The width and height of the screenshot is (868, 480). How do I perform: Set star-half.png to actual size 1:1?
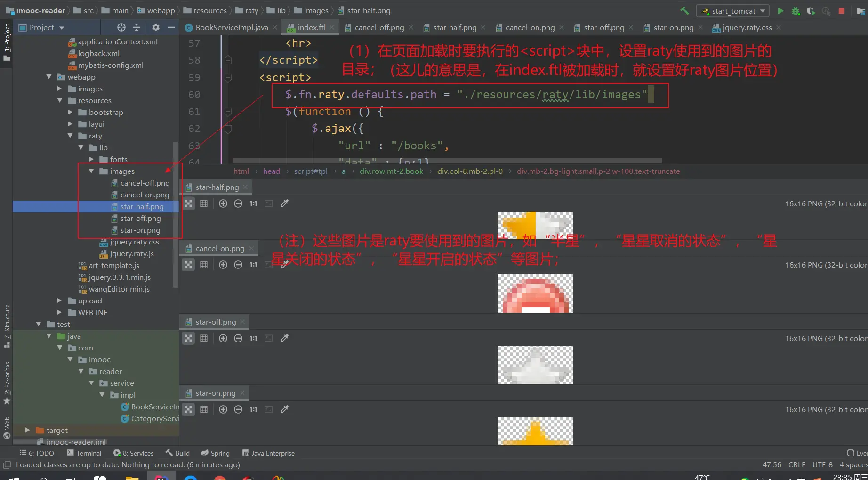coord(253,203)
